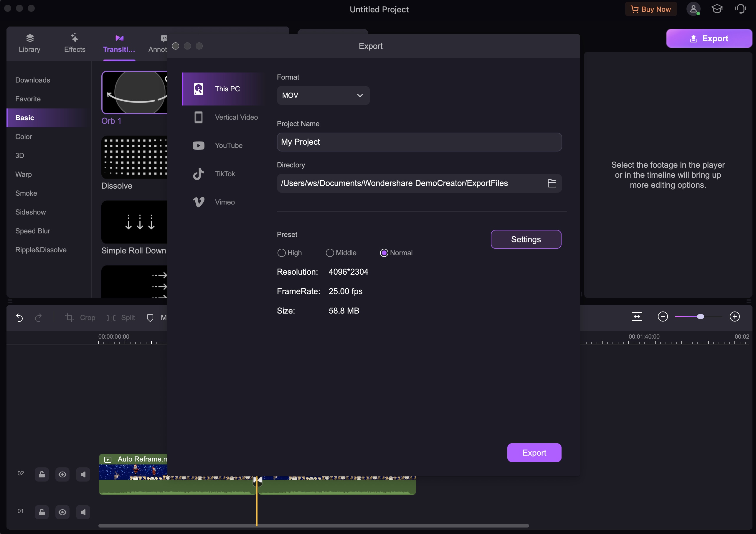This screenshot has height=534, width=756.
Task: Open Settings for export configuration
Action: point(526,239)
